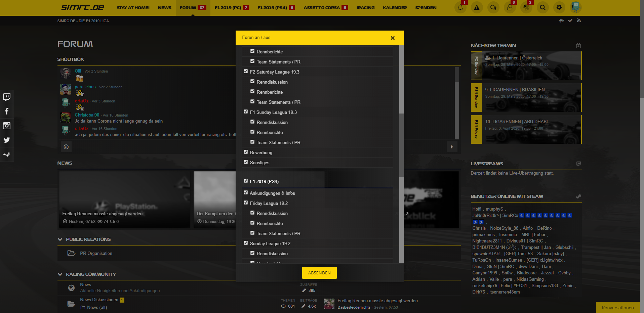This screenshot has height=313, width=644.
Task: Open the smiley picker in shoutbox
Action: click(x=66, y=147)
